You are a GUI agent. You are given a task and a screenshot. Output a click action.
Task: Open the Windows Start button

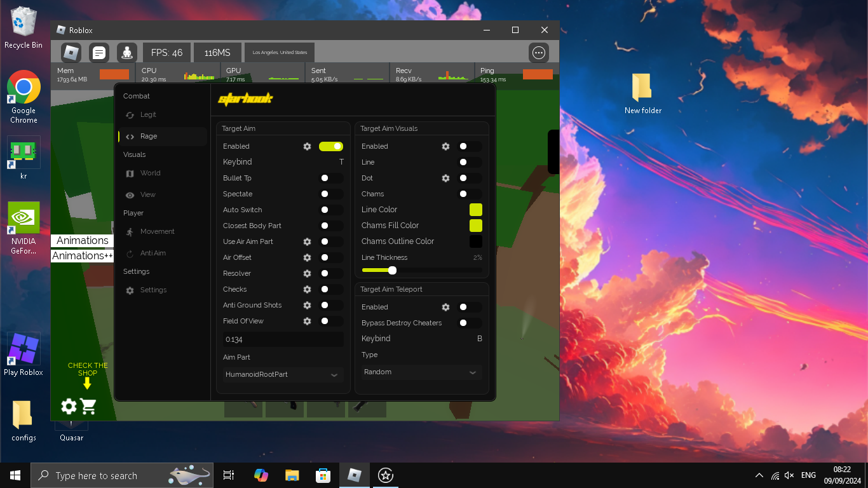(x=15, y=475)
